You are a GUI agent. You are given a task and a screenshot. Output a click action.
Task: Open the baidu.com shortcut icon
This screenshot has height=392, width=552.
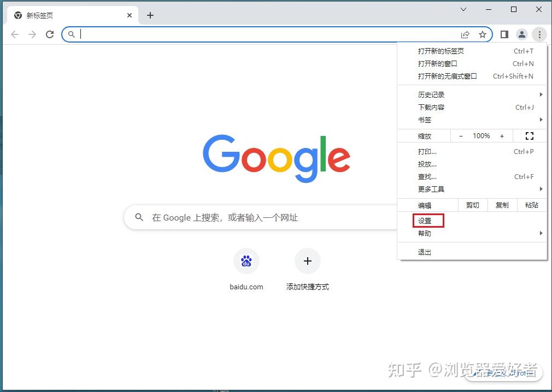pyautogui.click(x=246, y=261)
